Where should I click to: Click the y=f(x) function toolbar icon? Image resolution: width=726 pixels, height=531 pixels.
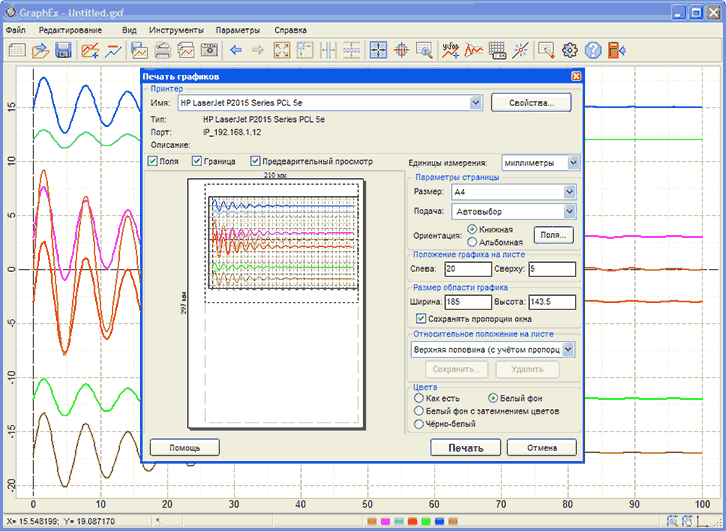[451, 50]
